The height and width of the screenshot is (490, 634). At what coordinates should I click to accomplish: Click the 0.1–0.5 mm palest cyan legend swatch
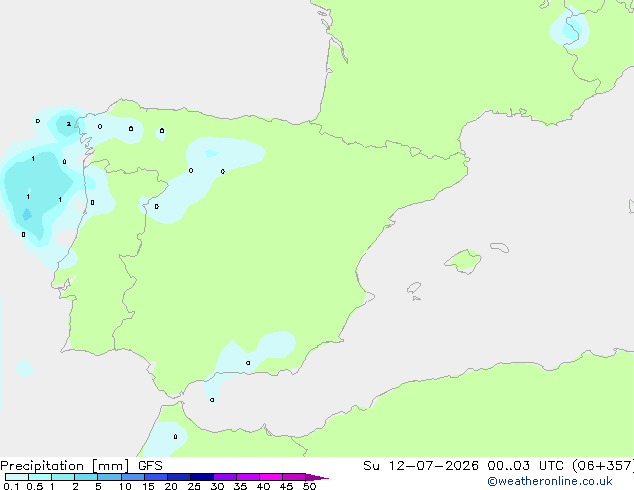[17, 477]
